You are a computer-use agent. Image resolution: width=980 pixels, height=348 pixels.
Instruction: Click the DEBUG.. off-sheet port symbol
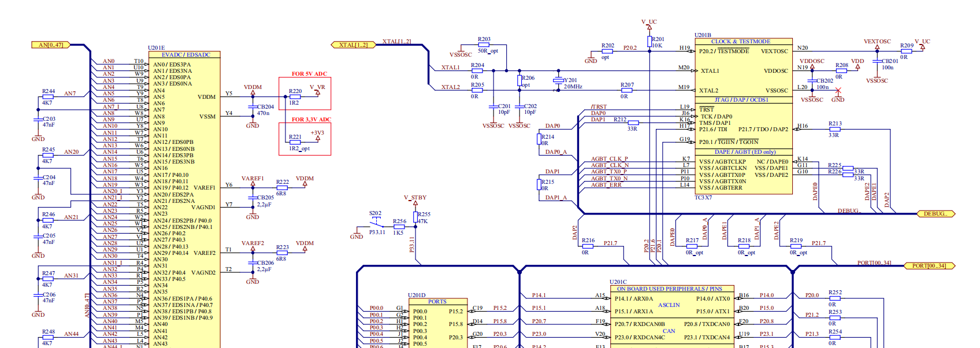coord(936,214)
